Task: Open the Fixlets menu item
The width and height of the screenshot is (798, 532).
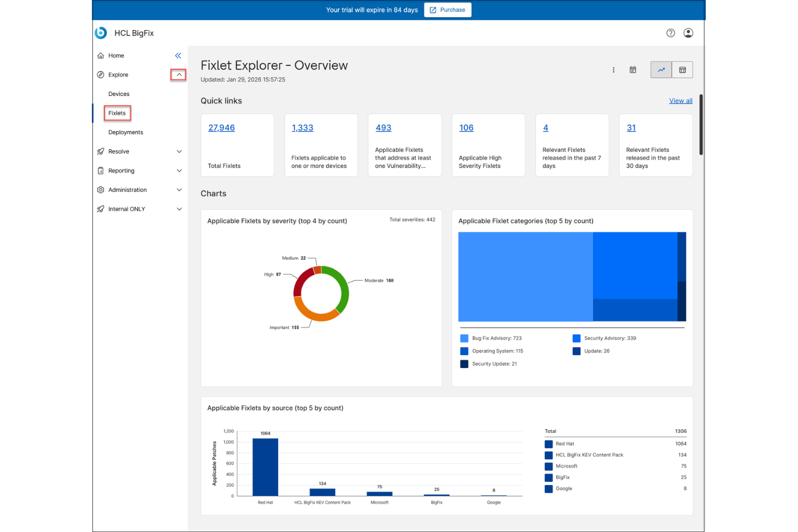Action: click(117, 113)
